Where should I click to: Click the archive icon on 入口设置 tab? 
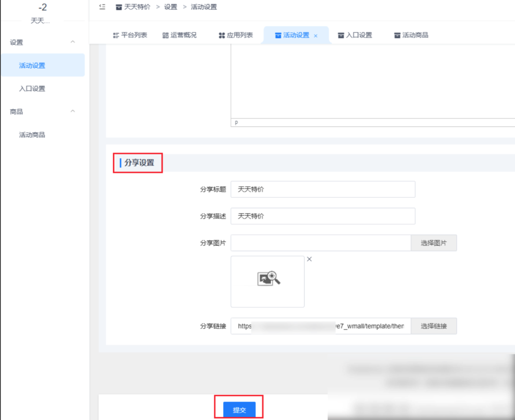click(x=341, y=35)
